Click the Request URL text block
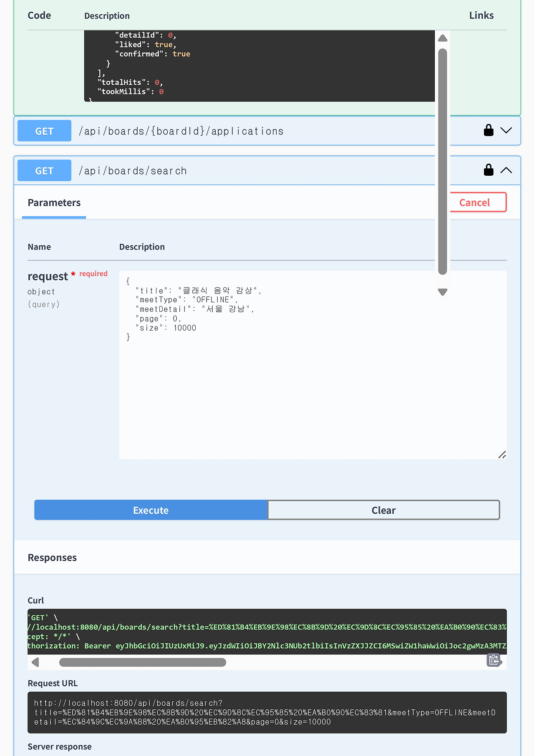The image size is (534, 756). tap(267, 713)
